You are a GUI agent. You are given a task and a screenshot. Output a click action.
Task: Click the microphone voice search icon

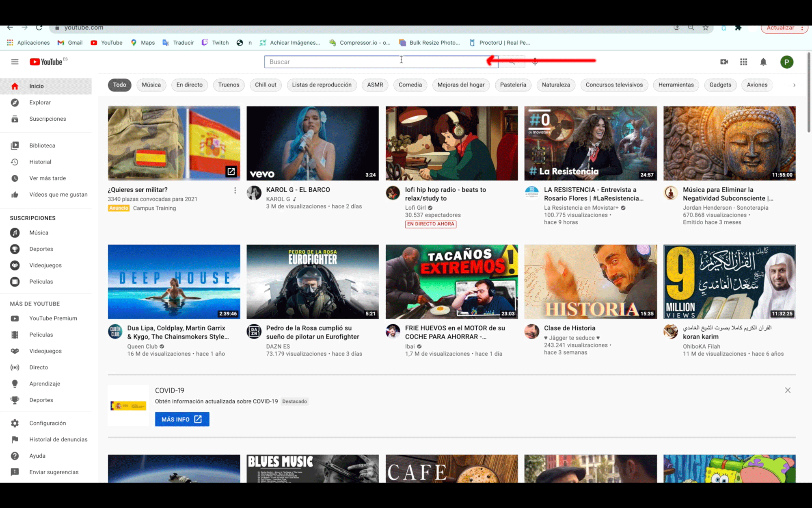536,61
